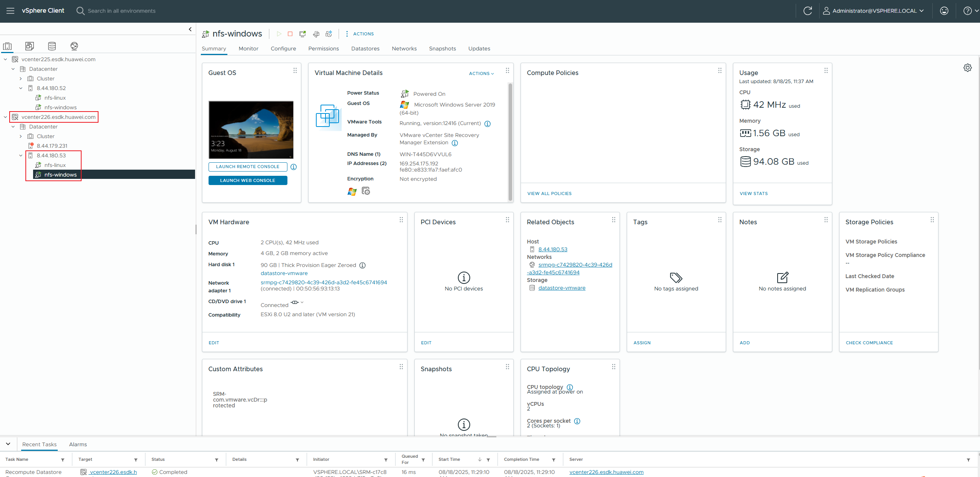Click the global search field

[122, 11]
